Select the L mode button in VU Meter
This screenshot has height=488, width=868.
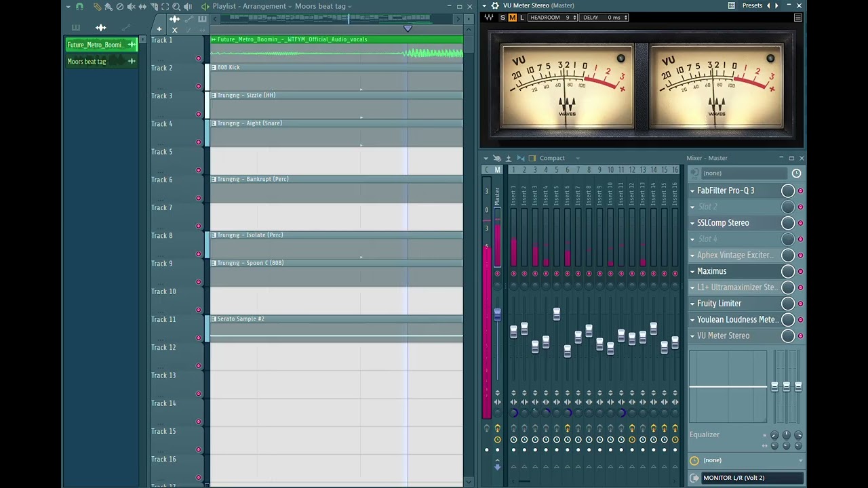point(521,18)
